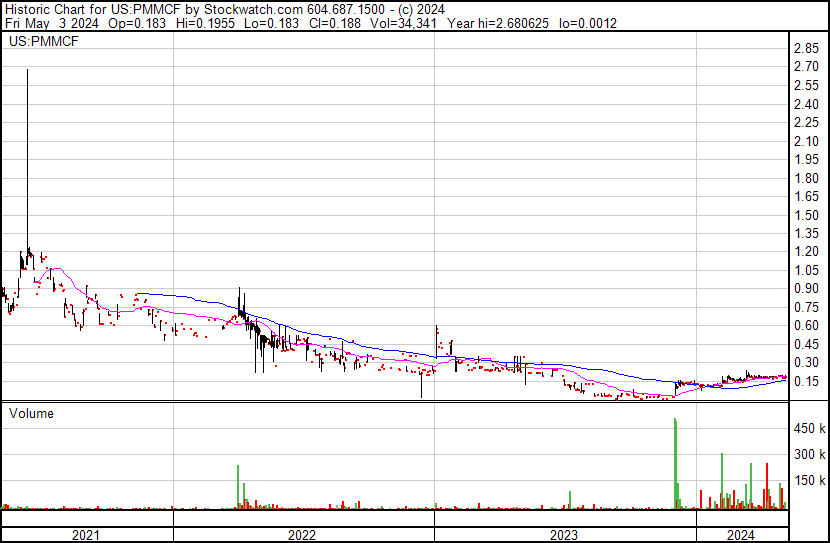Click the 300 k volume axis label

[x=809, y=455]
